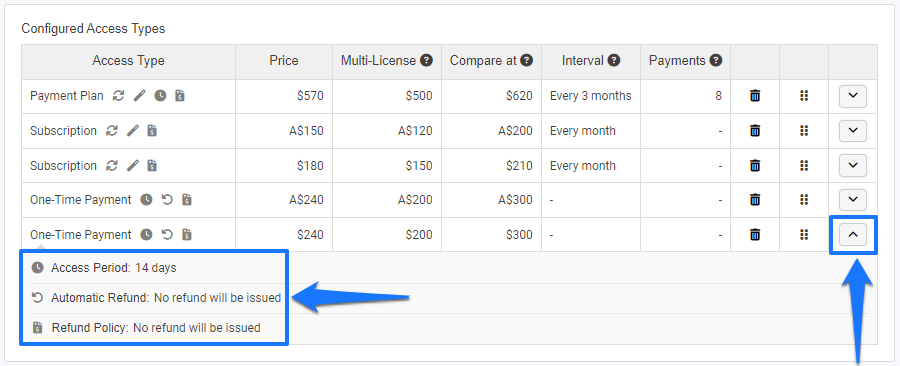Click the reorder handle on the A$150 Subscription row
This screenshot has width=900, height=366.
[804, 131]
